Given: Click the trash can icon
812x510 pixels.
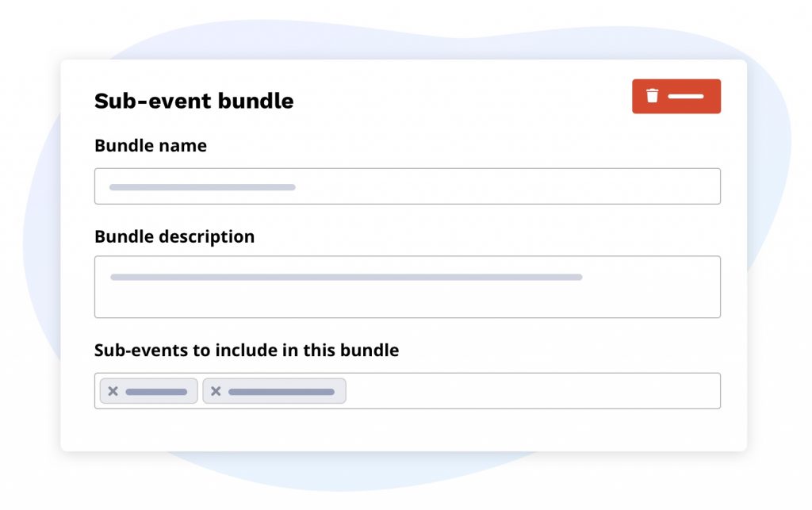Looking at the screenshot, I should 652,96.
